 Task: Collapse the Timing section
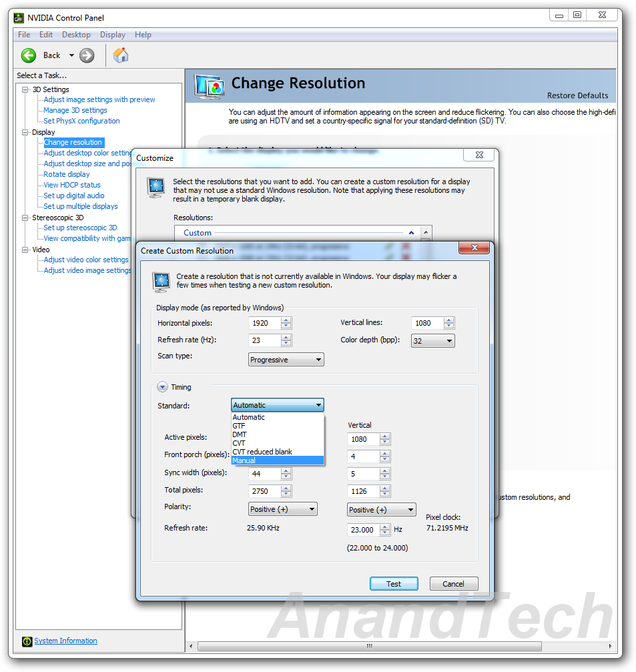pyautogui.click(x=162, y=387)
